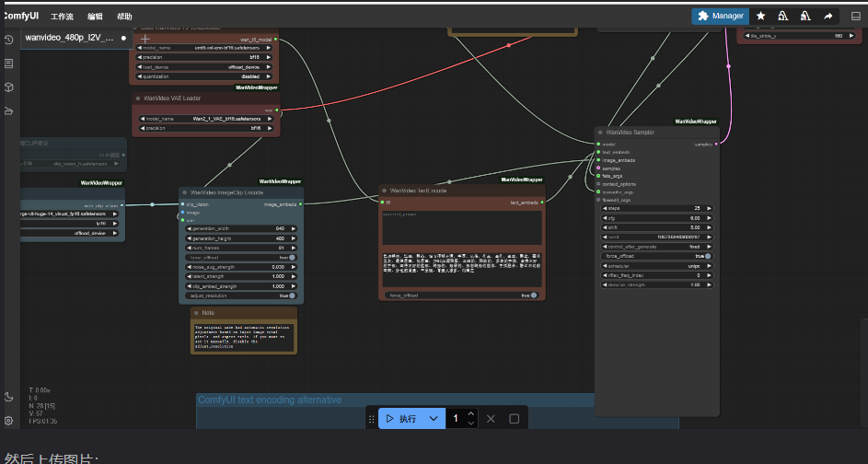Click the share arrow icon in top bar
This screenshot has height=464, width=868.
827,16
